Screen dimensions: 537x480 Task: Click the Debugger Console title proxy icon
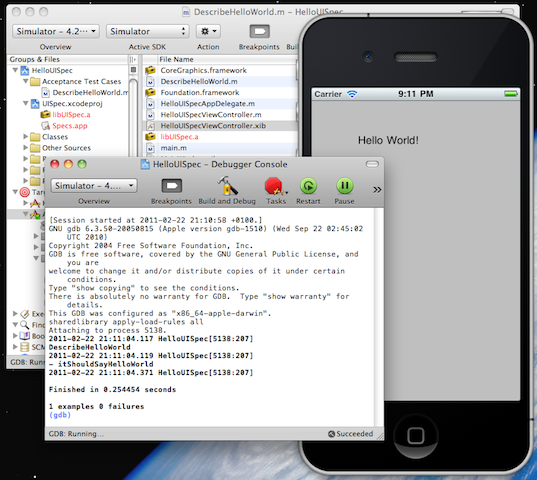146,164
